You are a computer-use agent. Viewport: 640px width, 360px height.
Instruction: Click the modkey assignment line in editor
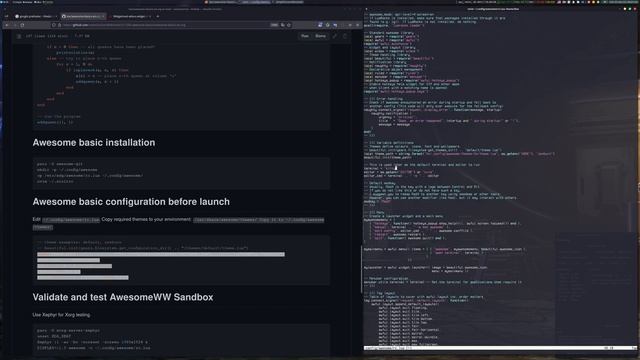(x=378, y=202)
